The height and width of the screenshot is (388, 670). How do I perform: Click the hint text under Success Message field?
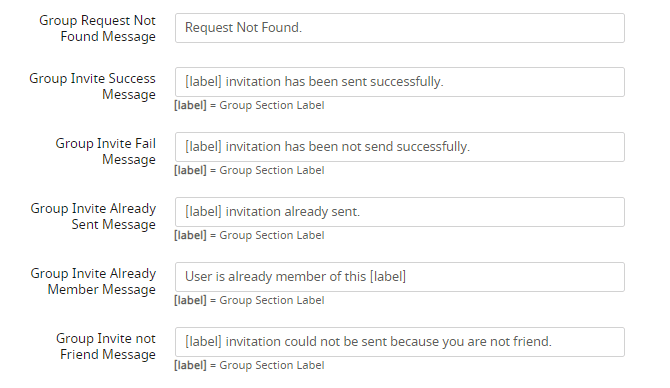249,105
